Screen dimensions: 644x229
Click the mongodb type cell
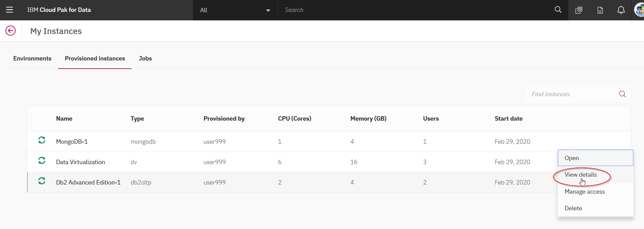[x=143, y=142]
